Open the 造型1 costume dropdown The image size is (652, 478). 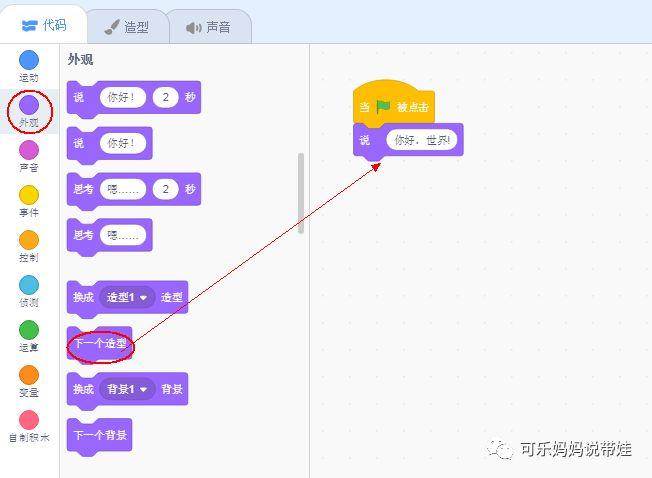point(127,298)
